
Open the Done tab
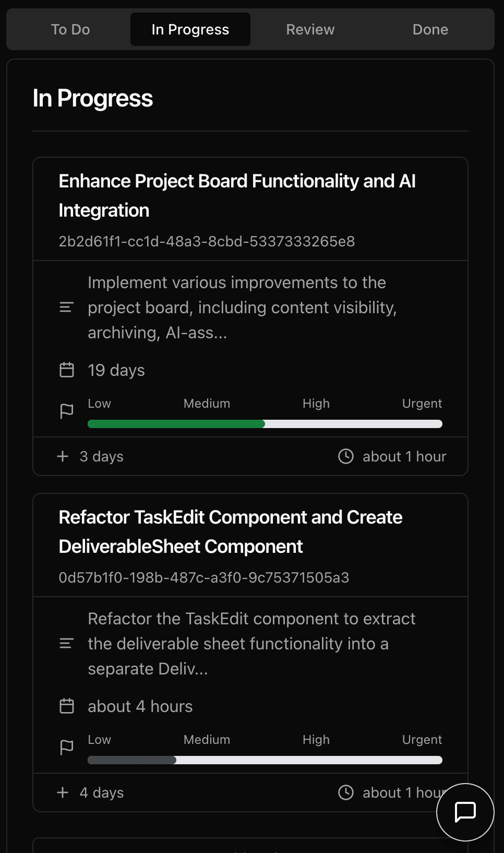pos(430,30)
